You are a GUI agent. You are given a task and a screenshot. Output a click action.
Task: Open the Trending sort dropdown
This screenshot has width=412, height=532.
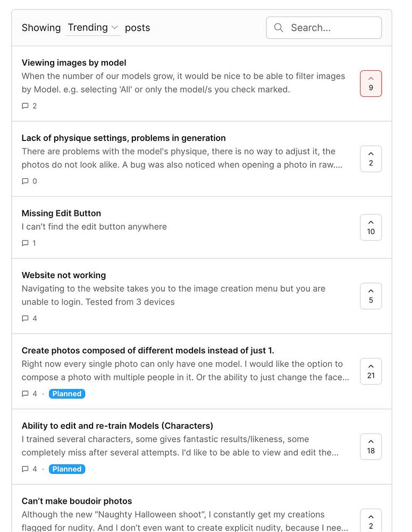[x=93, y=28]
